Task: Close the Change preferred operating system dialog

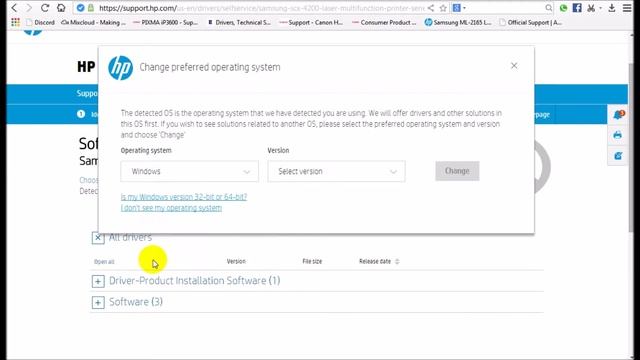Action: tap(514, 66)
